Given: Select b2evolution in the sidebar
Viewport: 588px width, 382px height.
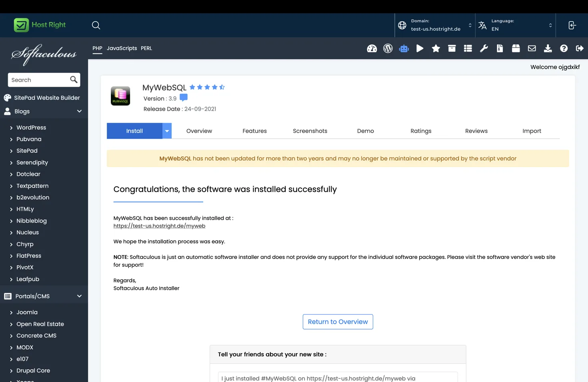Looking at the screenshot, I should pos(33,197).
